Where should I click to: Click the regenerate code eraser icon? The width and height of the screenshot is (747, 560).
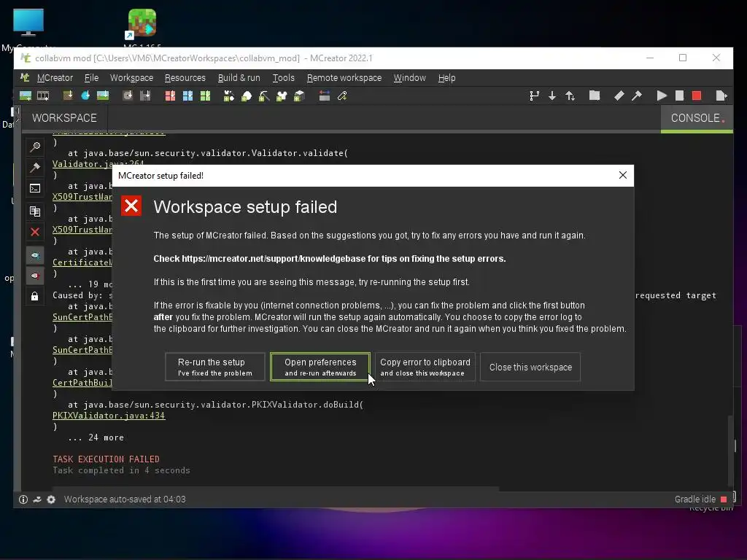(619, 96)
